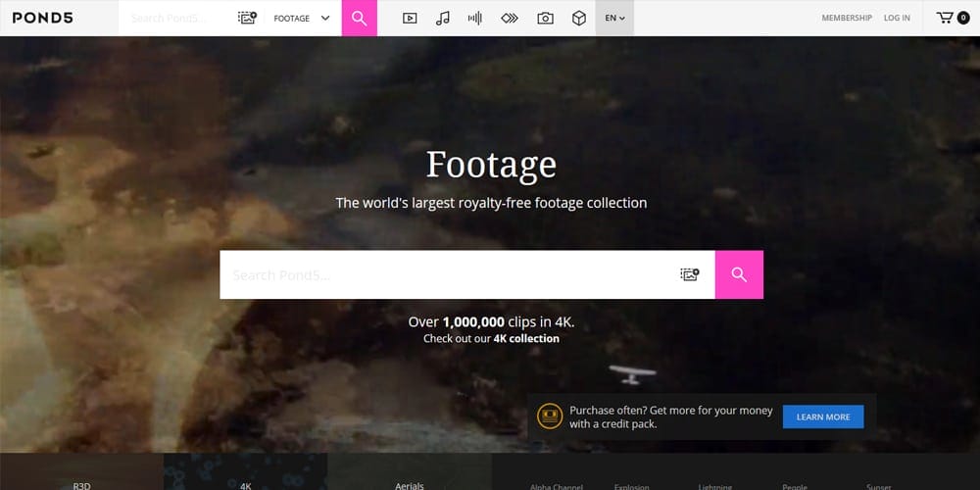Open the Footage video play icon

[410, 18]
